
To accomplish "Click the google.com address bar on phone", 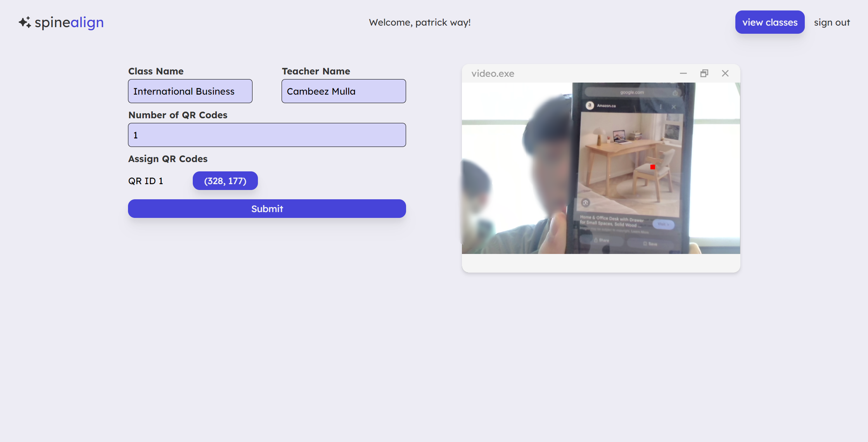I will pos(631,92).
